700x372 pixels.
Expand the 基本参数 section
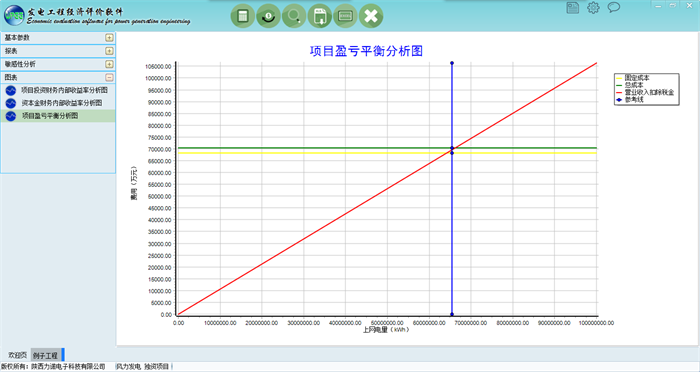(x=109, y=38)
